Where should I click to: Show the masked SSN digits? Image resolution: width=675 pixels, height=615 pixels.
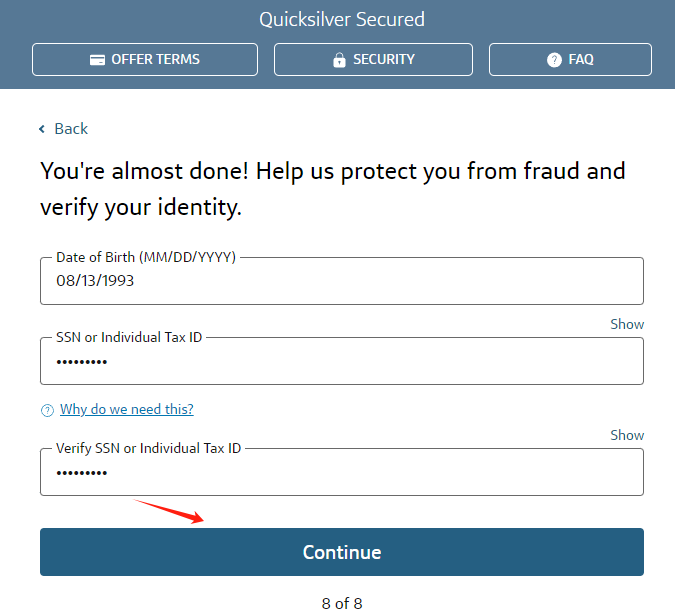tap(627, 324)
